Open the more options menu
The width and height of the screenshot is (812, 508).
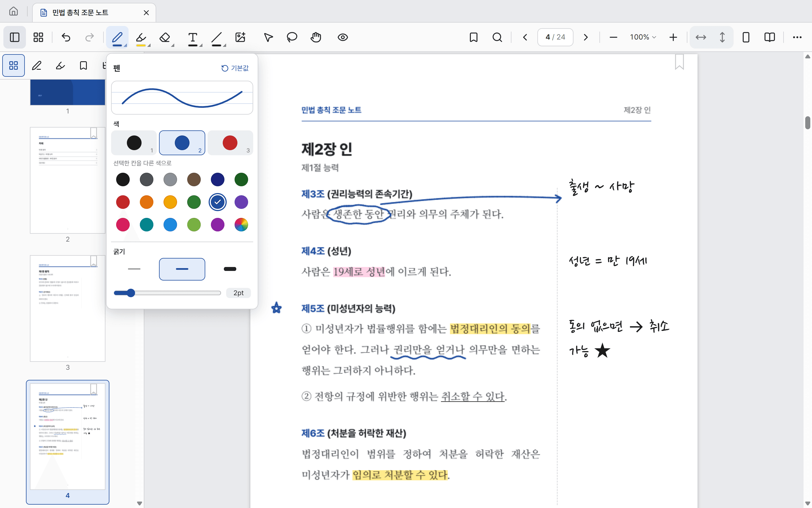click(797, 37)
